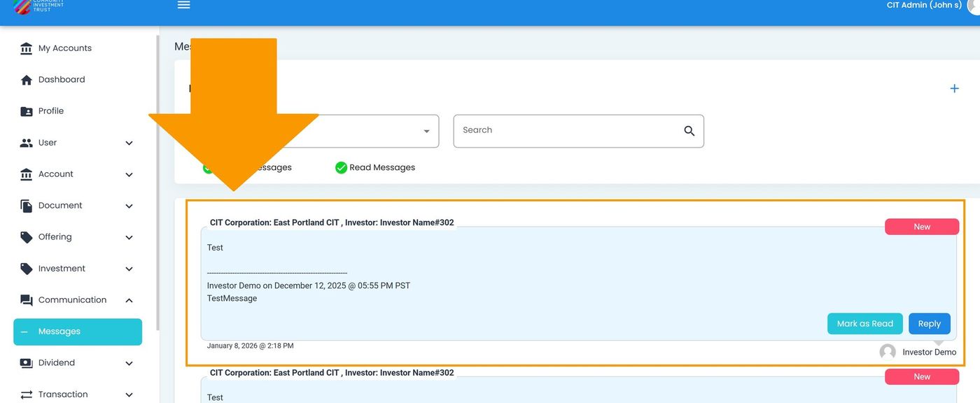The width and height of the screenshot is (980, 403).
Task: Expand the User sidebar section
Action: pos(129,143)
